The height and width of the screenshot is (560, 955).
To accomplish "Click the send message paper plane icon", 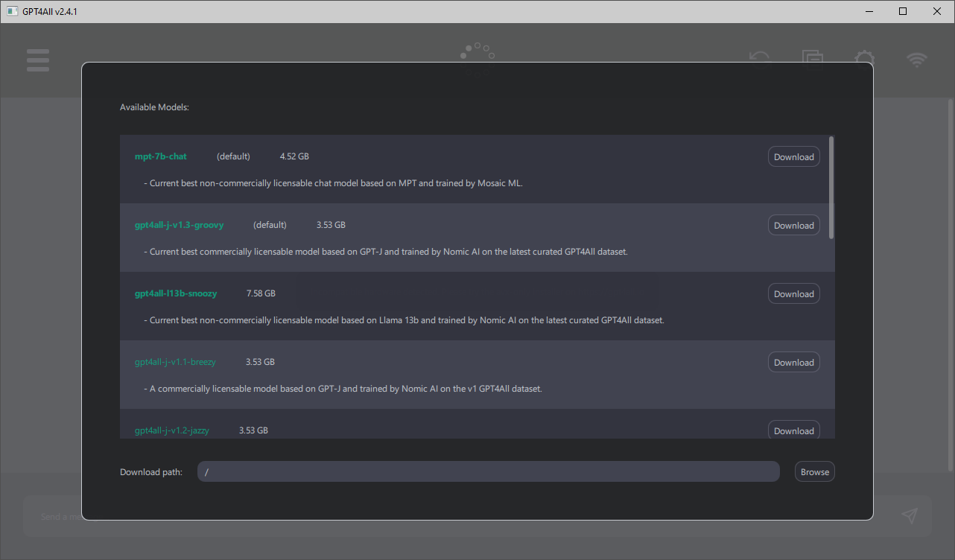I will tap(909, 515).
